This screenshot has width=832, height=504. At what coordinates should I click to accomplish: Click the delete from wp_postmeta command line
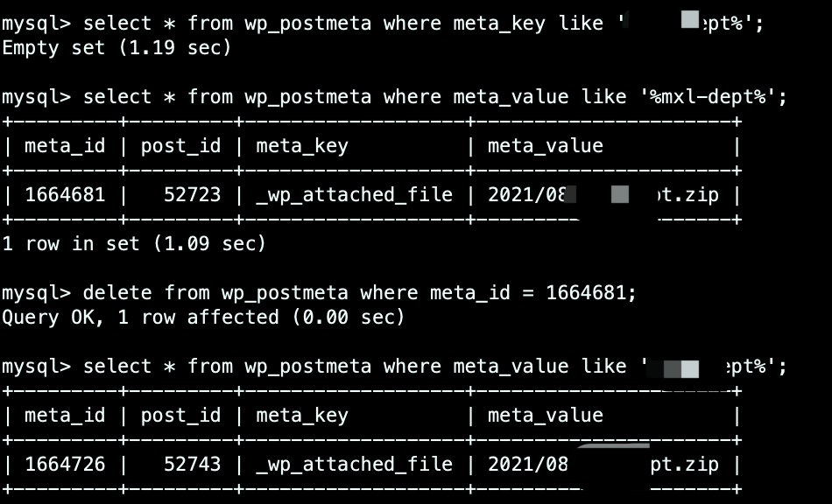[319, 292]
